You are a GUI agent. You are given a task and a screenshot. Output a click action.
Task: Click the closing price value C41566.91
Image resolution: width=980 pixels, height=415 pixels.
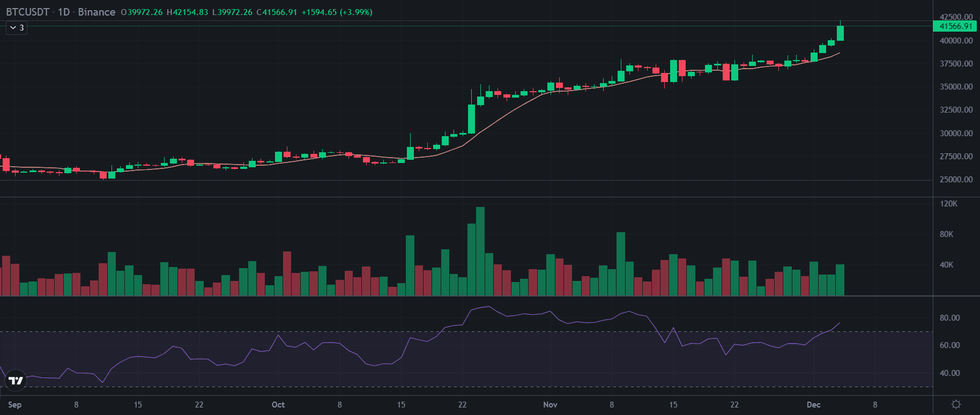pos(277,12)
